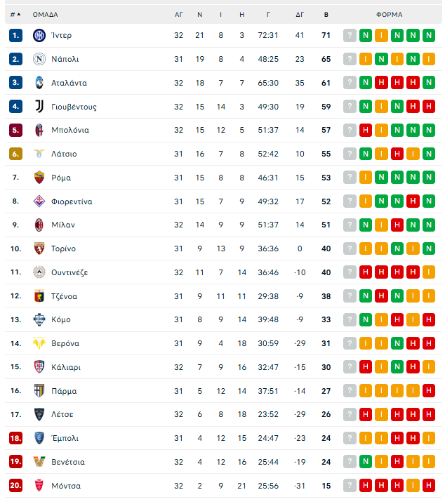Click Monza's first red H form badge
Image resolution: width=445 pixels, height=504 pixels.
366,486
